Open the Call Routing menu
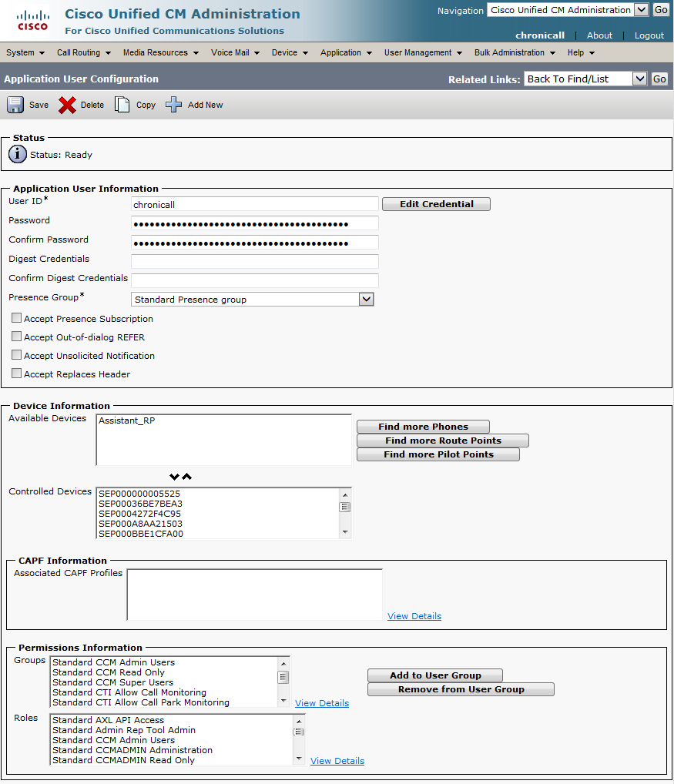674x784 pixels. pos(83,52)
